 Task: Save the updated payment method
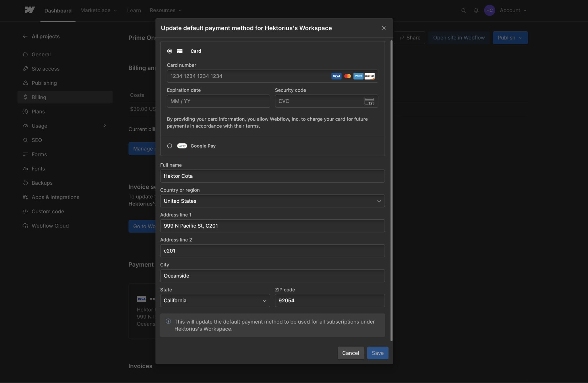pyautogui.click(x=378, y=353)
